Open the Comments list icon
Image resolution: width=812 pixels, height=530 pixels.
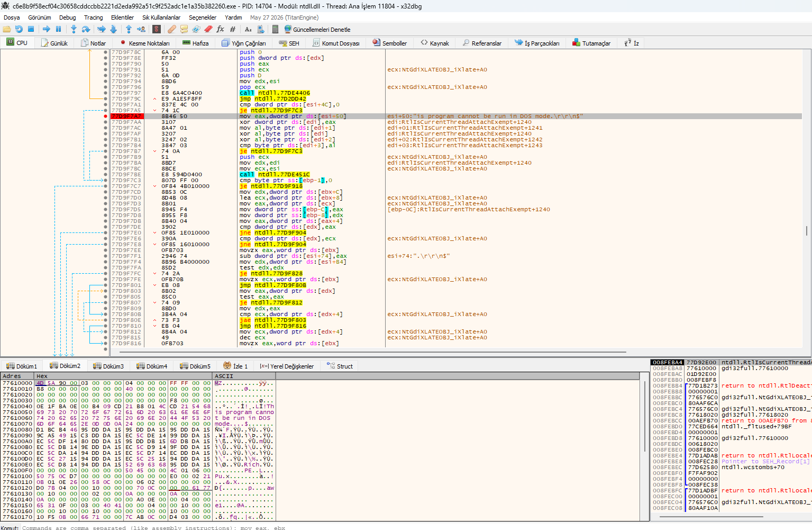tap(184, 29)
